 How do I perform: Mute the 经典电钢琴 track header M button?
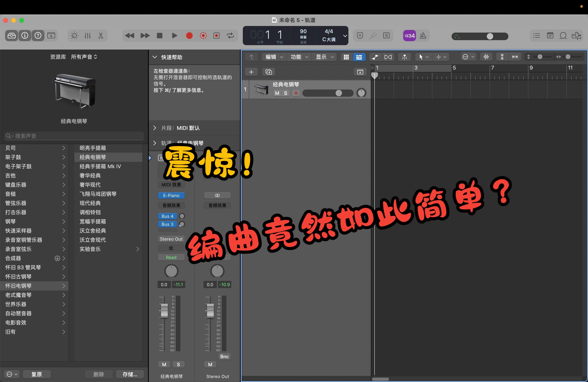coord(277,93)
